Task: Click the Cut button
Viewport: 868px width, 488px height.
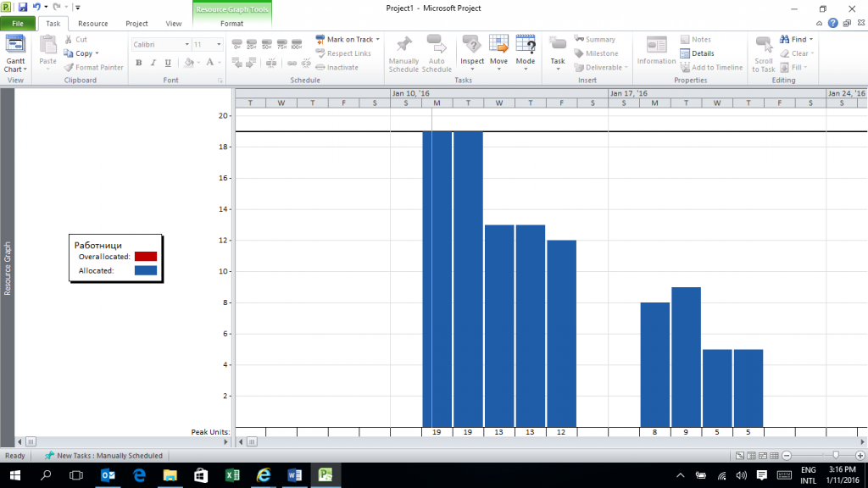Action: 75,39
